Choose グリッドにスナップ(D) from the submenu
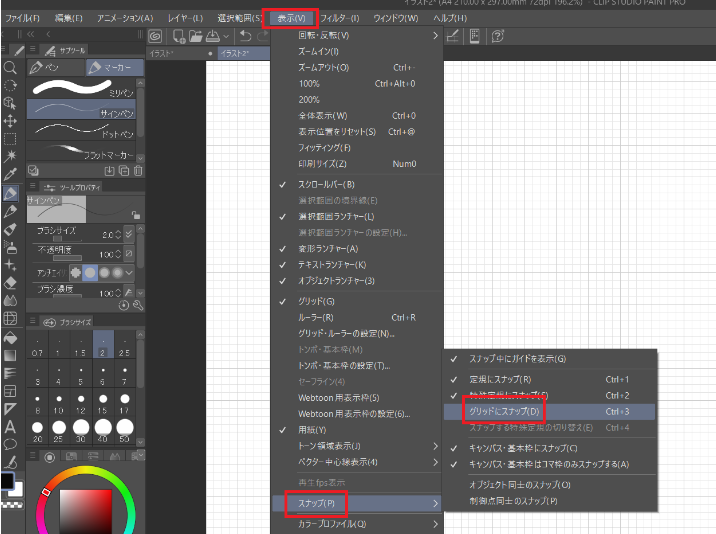Image resolution: width=716 pixels, height=534 pixels. [504, 411]
